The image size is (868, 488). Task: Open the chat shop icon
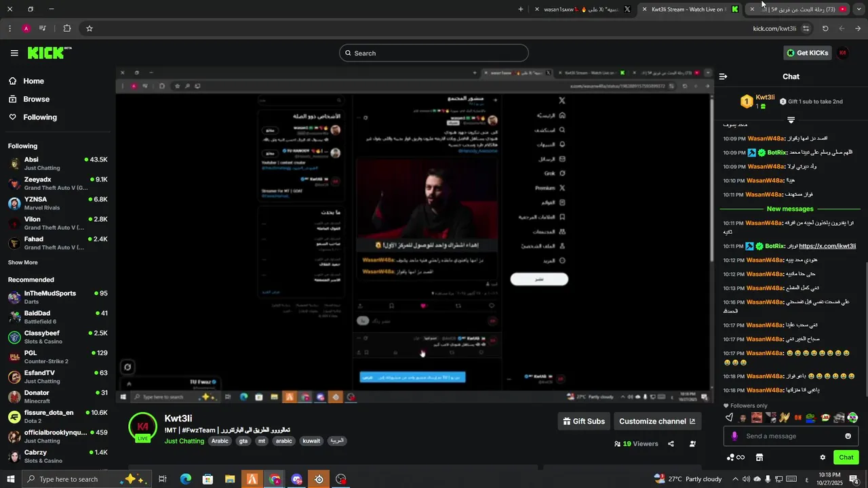click(759, 457)
